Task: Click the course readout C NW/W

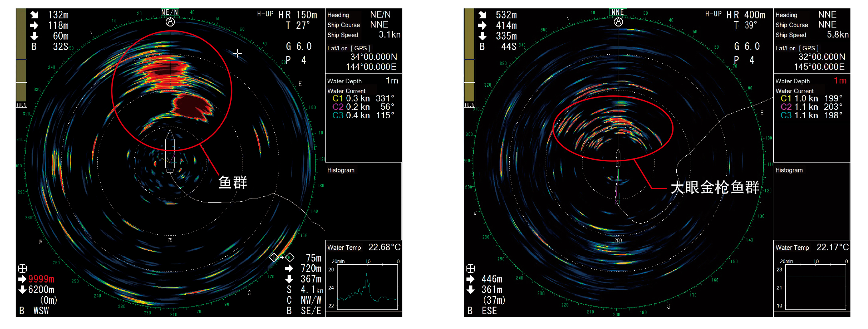Action: 304,300
